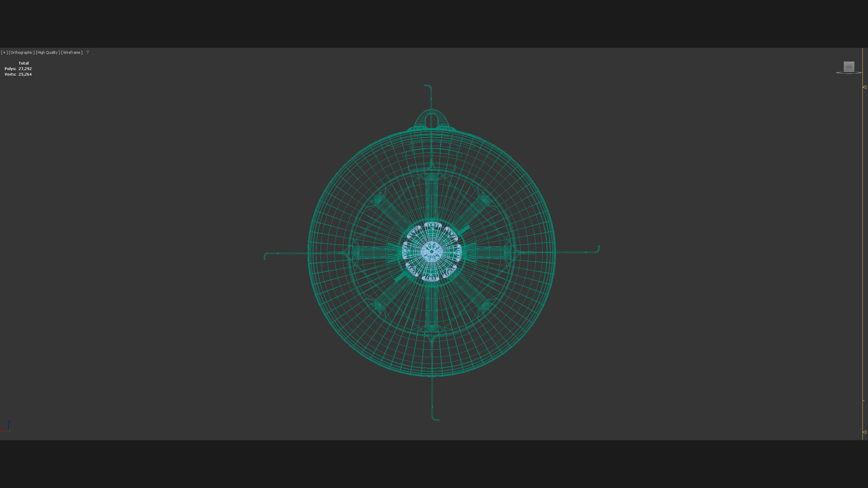Click the lower yellow safe-frame triangle marker
Image resolution: width=868 pixels, height=488 pixels.
point(864,432)
